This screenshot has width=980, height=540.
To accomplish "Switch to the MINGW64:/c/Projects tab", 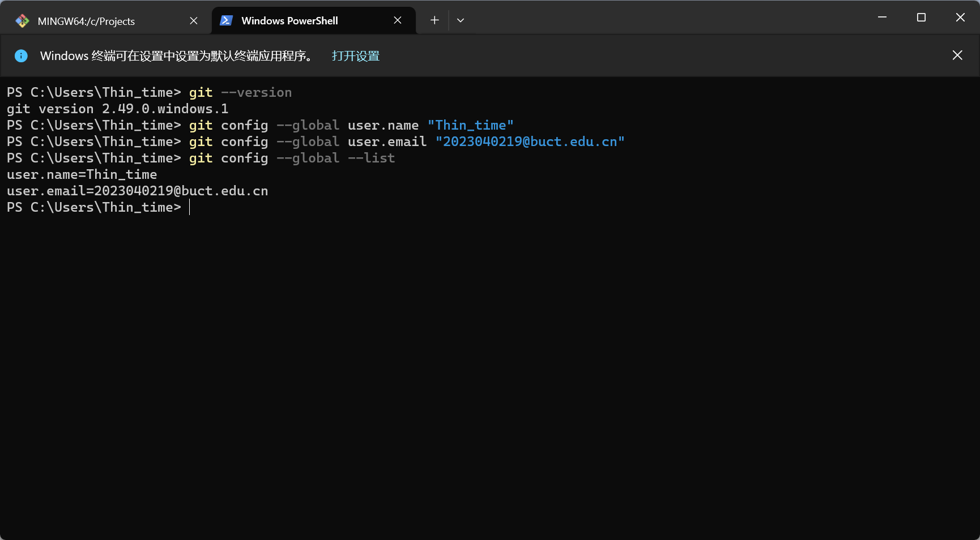I will [106, 21].
